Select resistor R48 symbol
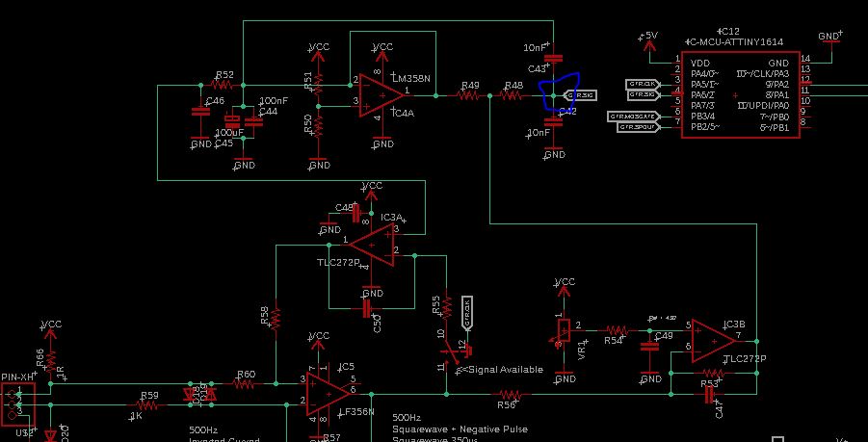This screenshot has height=442, width=868. tap(511, 95)
